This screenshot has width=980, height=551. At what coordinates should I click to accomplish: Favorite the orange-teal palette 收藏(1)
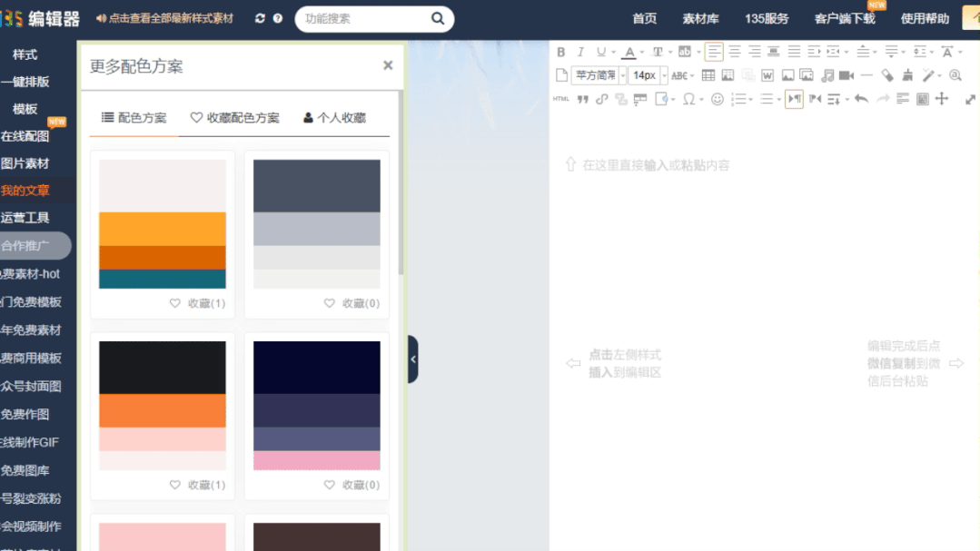(x=197, y=303)
